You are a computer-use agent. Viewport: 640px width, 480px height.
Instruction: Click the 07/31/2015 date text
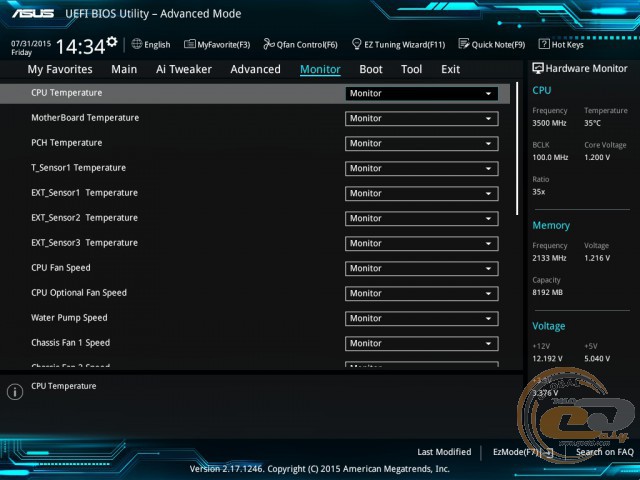click(31, 44)
